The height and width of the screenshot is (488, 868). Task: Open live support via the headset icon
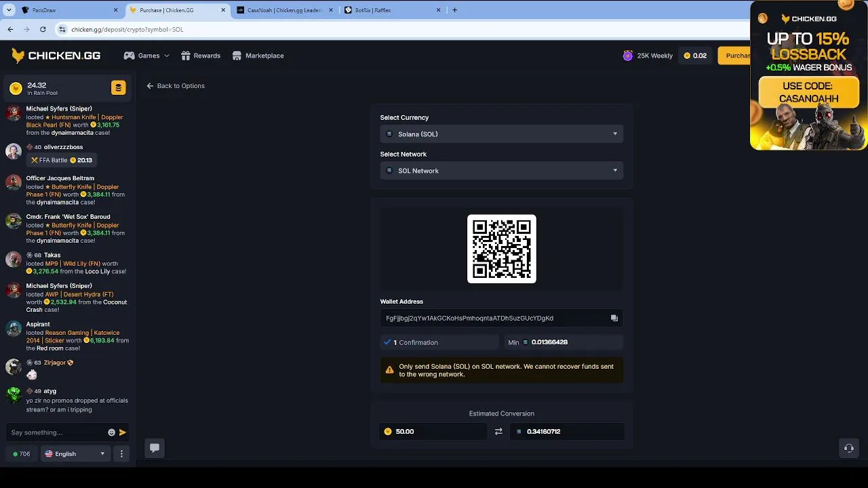(x=848, y=448)
